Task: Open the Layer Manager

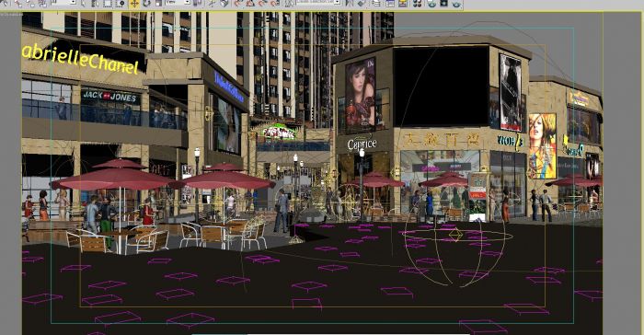Action: tap(376, 4)
